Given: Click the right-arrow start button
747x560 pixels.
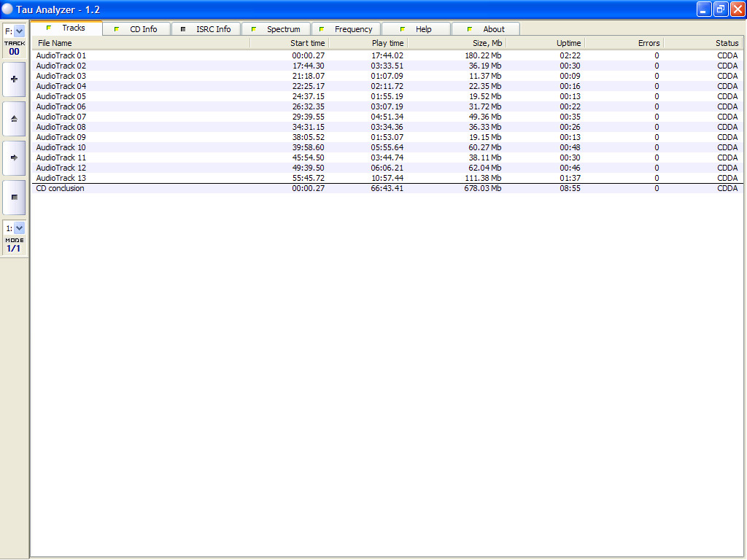Looking at the screenshot, I should point(14,157).
